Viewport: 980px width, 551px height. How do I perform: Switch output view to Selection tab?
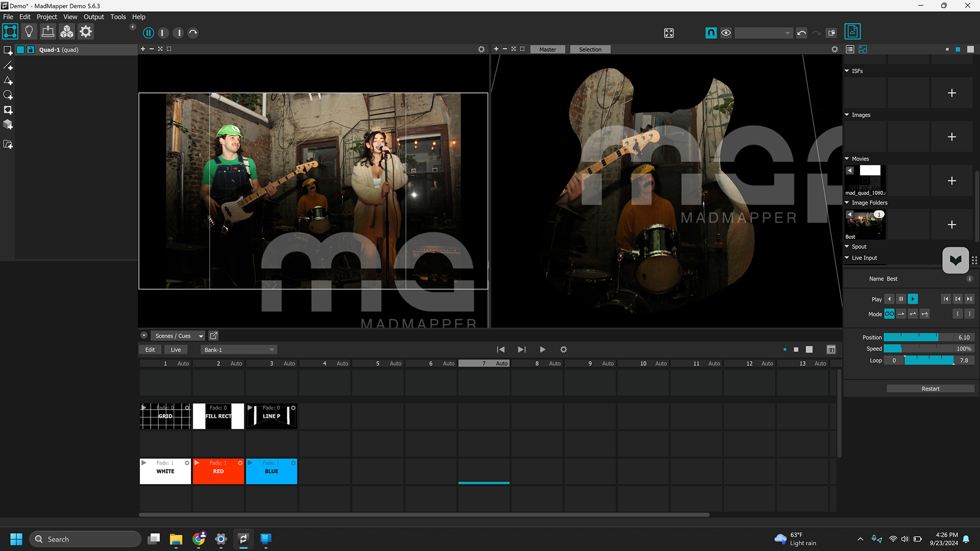590,49
